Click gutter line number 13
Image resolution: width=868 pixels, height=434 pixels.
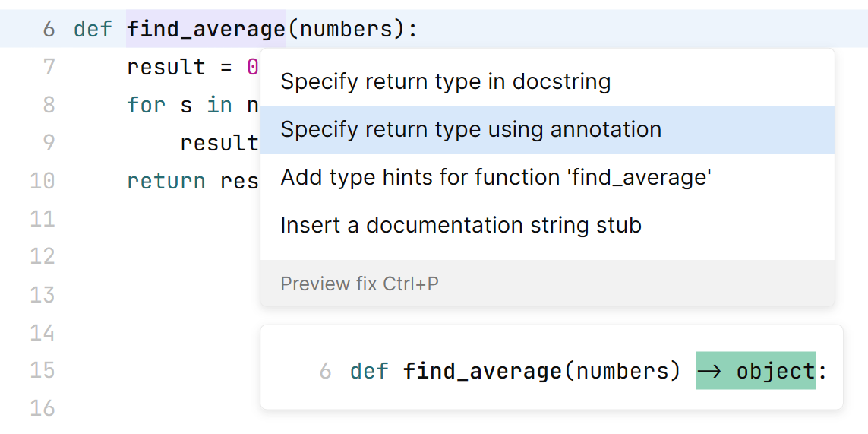pyautogui.click(x=43, y=294)
